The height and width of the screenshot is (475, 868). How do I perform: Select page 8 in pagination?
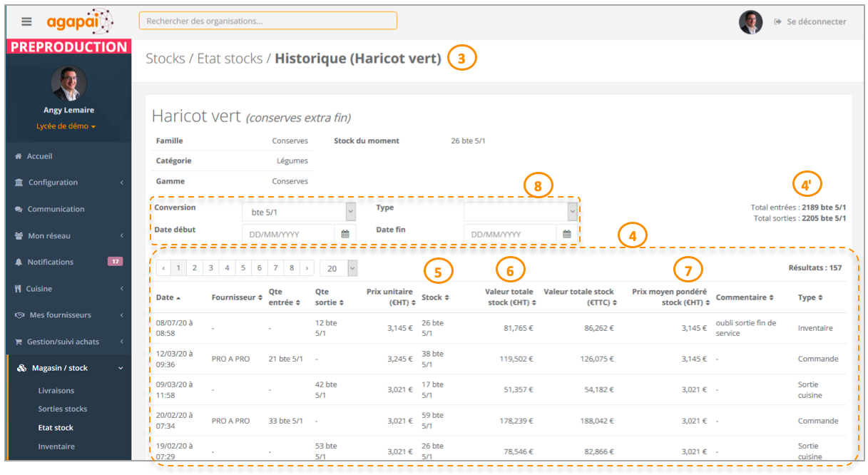click(x=292, y=268)
